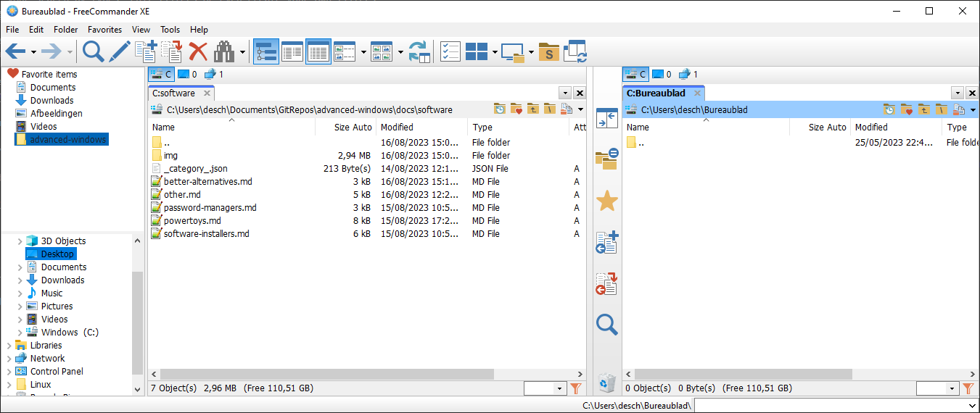Click the gold star favorites icon in middle bar
980x413 pixels.
(x=606, y=201)
